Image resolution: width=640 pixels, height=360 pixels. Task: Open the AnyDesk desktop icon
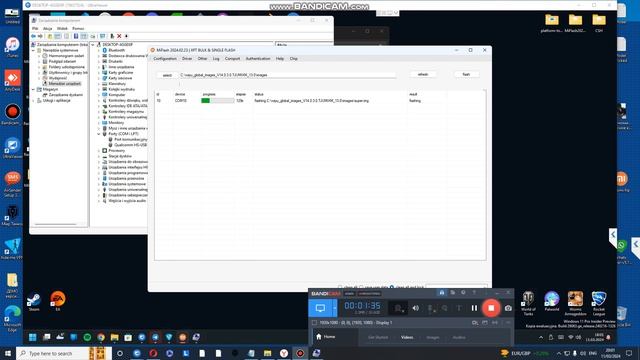(12, 80)
